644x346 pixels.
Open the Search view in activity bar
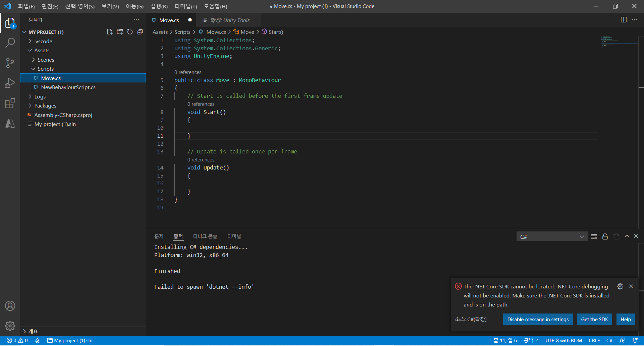click(10, 43)
